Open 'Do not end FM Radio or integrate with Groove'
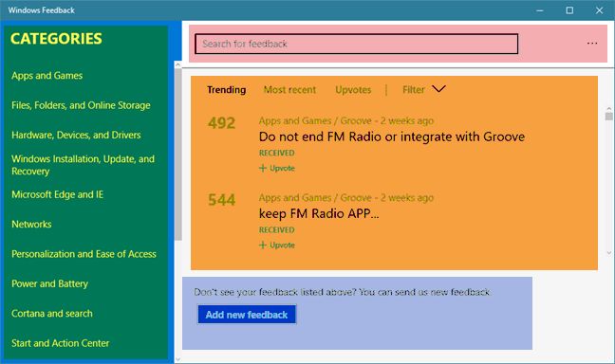Viewport: 615px width, 364px height. click(391, 136)
